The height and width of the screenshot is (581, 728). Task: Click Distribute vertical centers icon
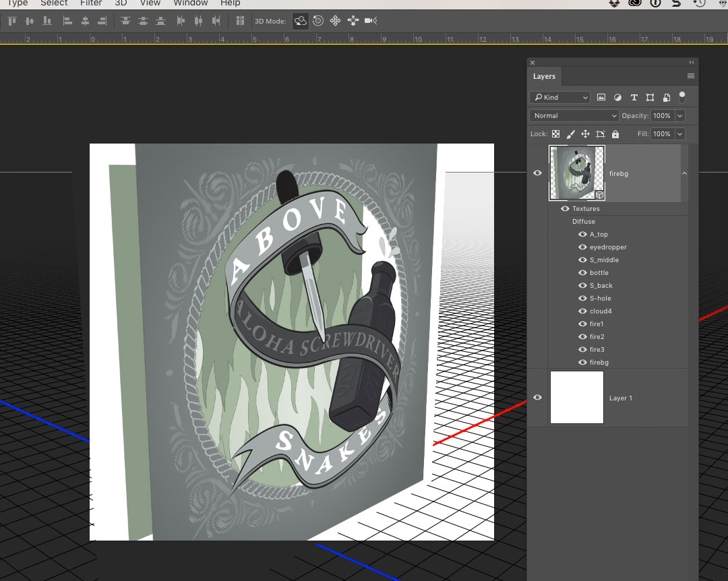143,21
